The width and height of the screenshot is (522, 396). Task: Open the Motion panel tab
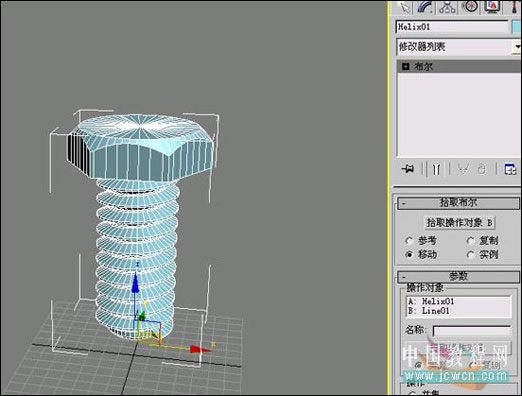click(470, 7)
